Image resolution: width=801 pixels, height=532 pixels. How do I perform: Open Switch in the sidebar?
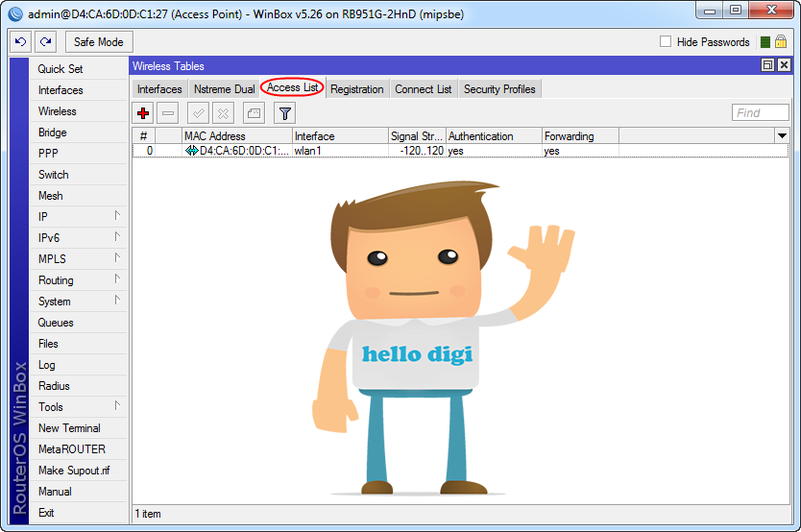(x=79, y=175)
